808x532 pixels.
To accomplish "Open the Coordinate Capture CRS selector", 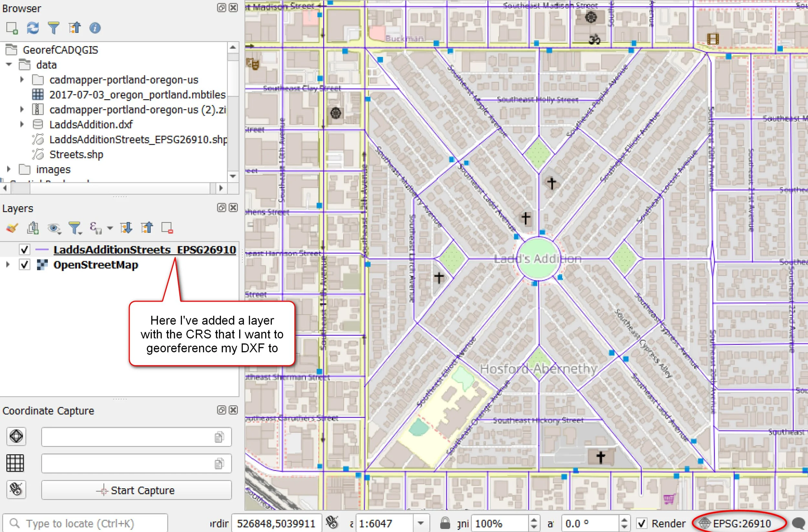I will [x=16, y=437].
